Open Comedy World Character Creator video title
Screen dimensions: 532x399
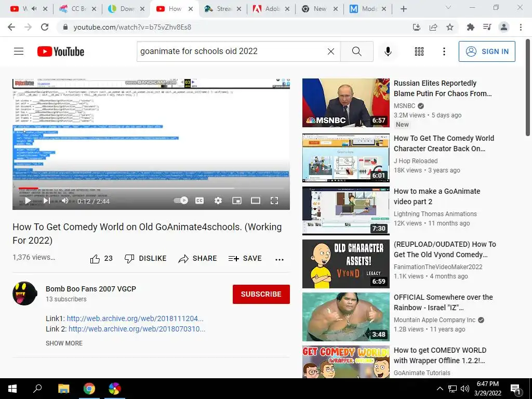444,143
